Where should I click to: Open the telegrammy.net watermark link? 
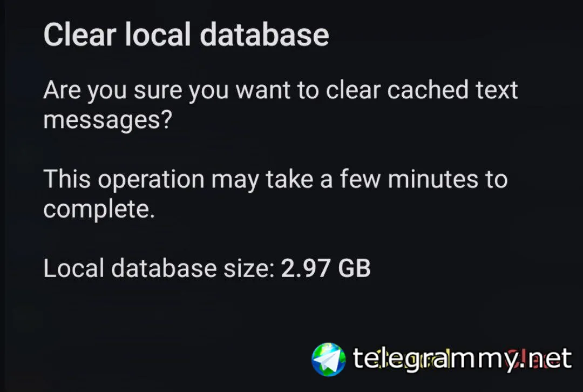tap(462, 359)
